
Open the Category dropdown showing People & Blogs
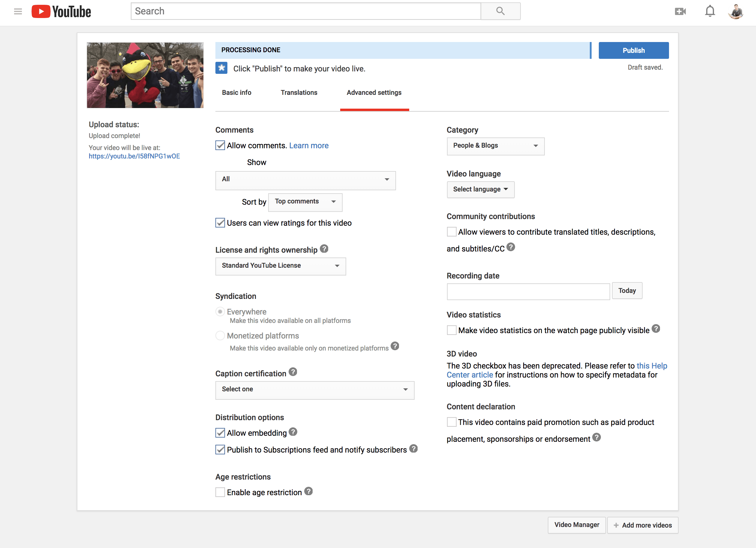(495, 146)
